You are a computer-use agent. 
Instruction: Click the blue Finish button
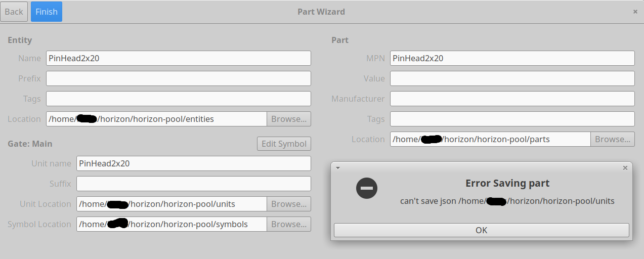(x=47, y=12)
